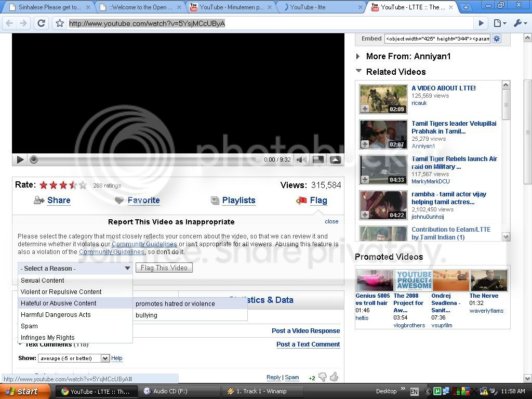The image size is (532, 399).
Task: Open the Windows Start button
Action: pos(24,391)
